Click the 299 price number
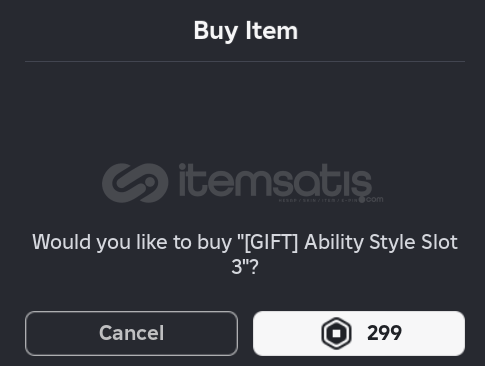 384,333
